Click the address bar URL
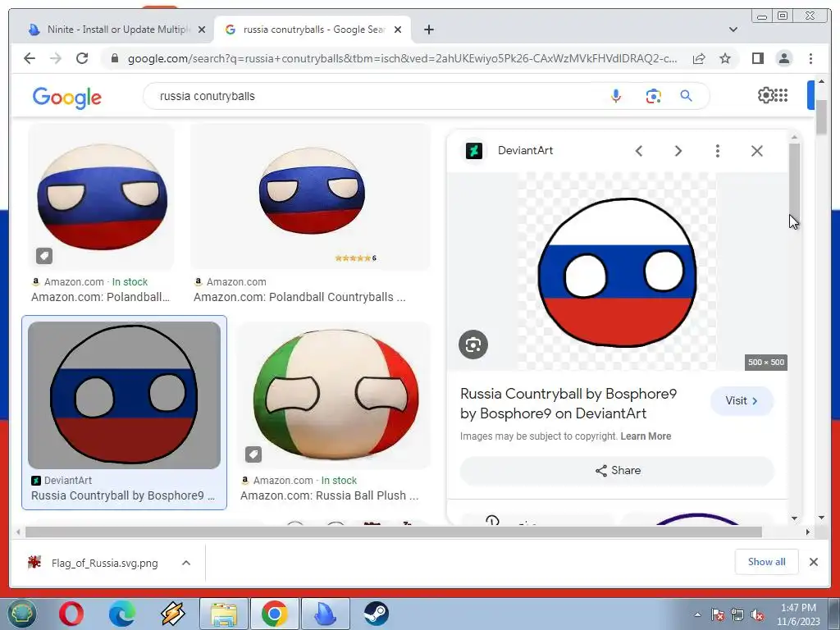 [x=402, y=58]
